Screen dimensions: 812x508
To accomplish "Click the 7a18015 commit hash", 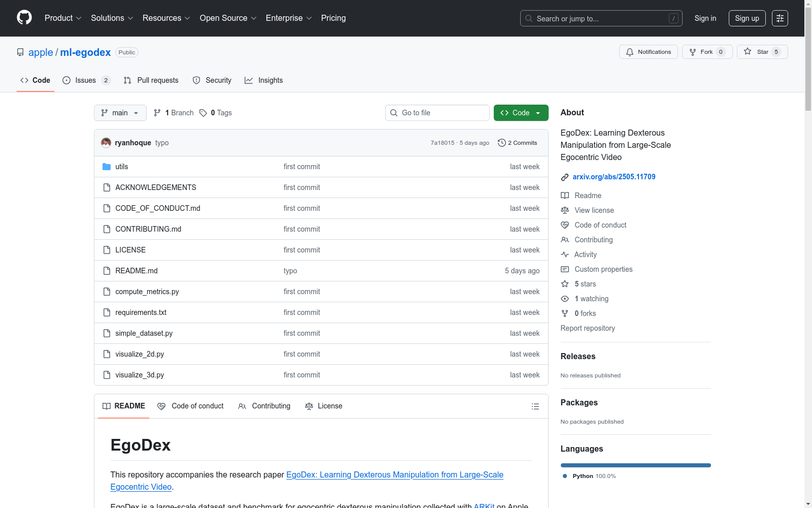I will (x=443, y=143).
